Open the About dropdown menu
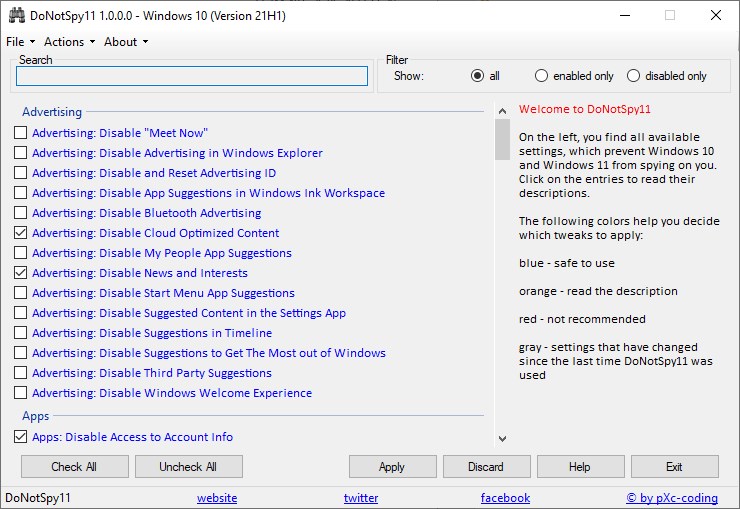 point(125,42)
